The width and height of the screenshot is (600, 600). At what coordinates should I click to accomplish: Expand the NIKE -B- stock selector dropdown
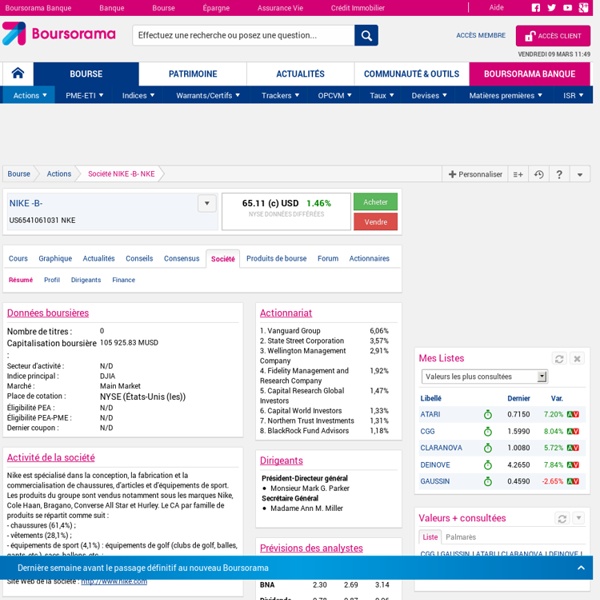(x=207, y=203)
